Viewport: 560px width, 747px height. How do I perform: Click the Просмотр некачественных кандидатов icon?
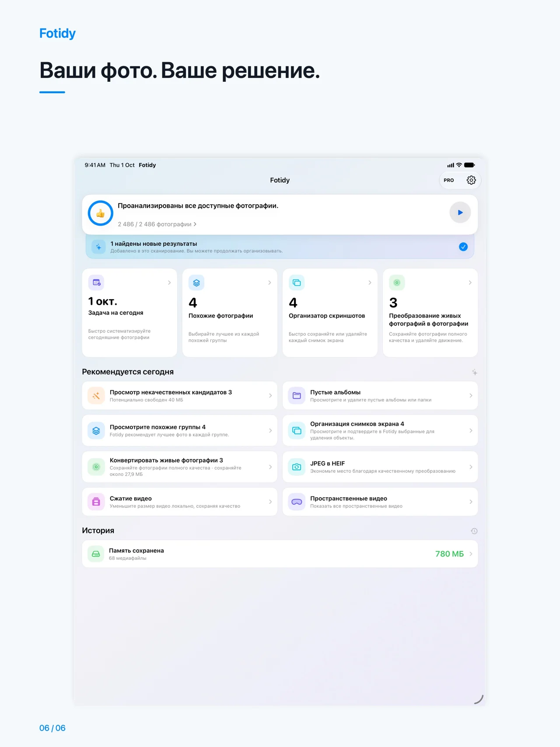(x=96, y=396)
